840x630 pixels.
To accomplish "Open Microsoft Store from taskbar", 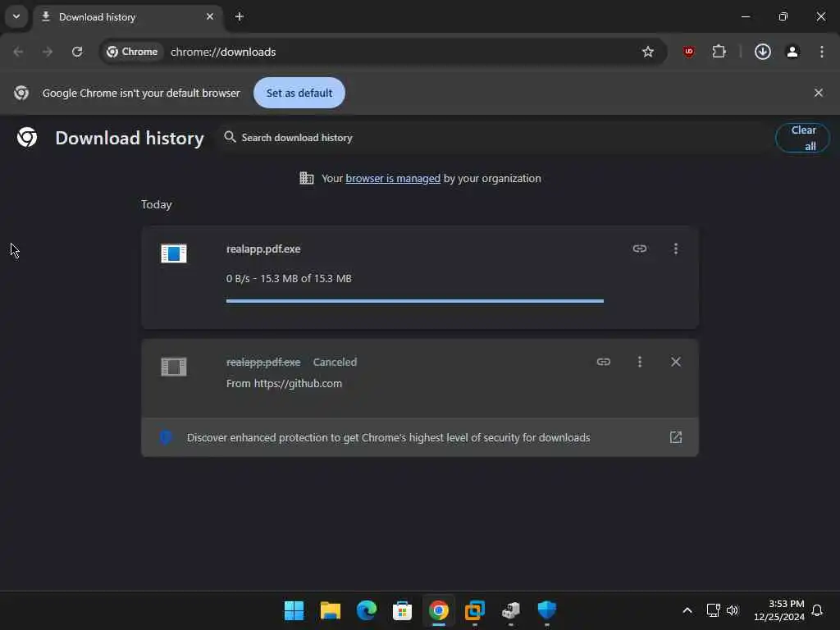I will 402,610.
